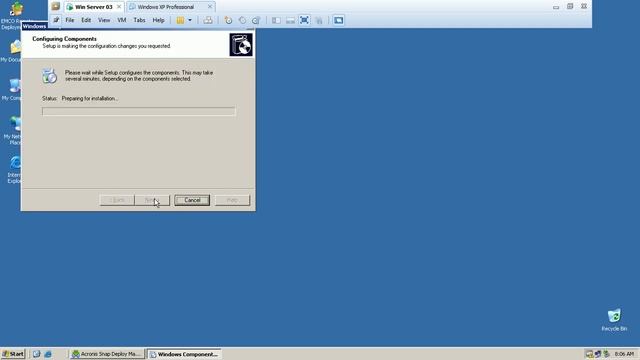Viewport: 640px width, 360px height.
Task: Click the third system tray icon
Action: tap(607, 354)
